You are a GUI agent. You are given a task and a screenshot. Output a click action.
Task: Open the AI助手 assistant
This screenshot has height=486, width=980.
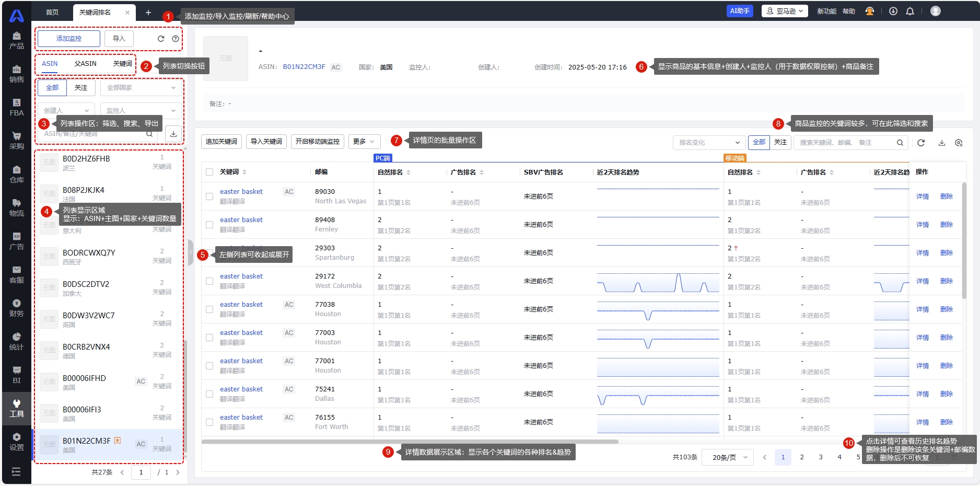click(740, 11)
